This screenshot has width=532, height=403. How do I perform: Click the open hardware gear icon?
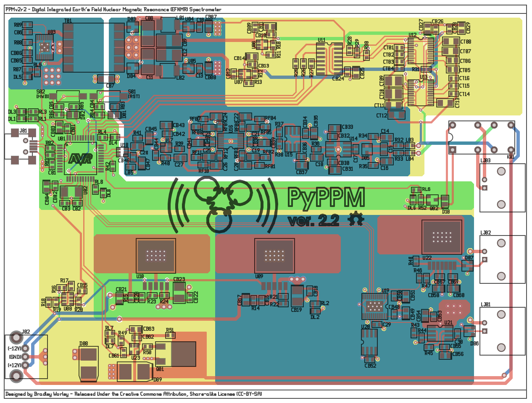click(x=356, y=219)
